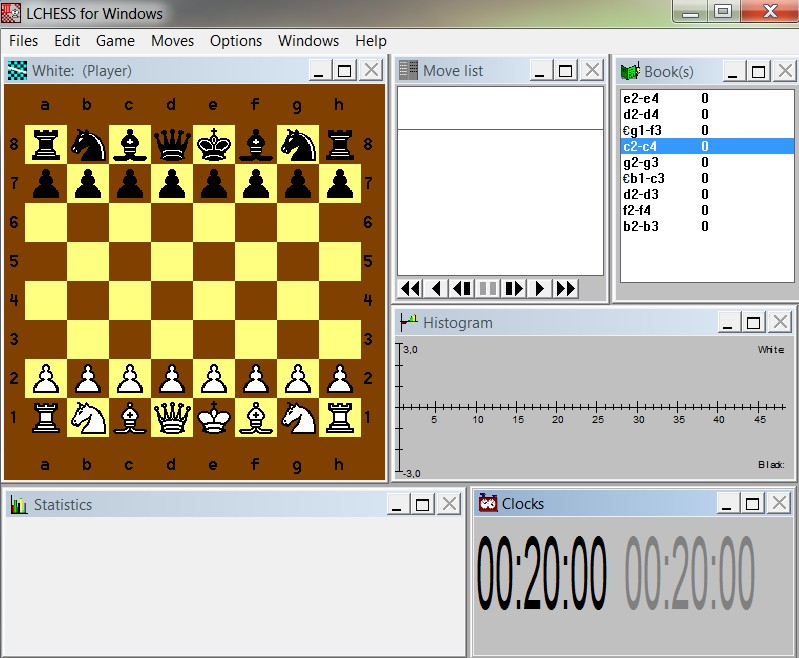The height and width of the screenshot is (658, 799).
Task: Open the Moves menu
Action: click(172, 41)
